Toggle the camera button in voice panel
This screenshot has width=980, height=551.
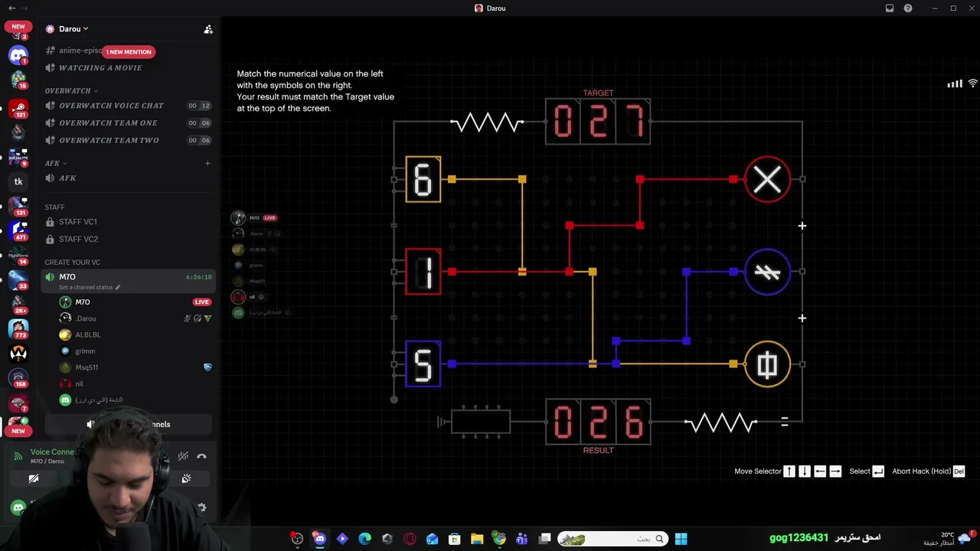[34, 478]
